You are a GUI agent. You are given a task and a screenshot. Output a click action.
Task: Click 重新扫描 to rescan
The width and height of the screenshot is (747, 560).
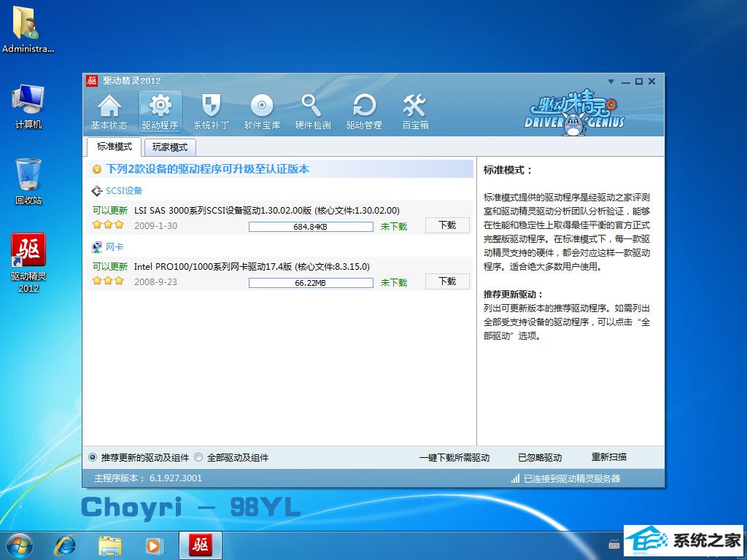point(609,457)
